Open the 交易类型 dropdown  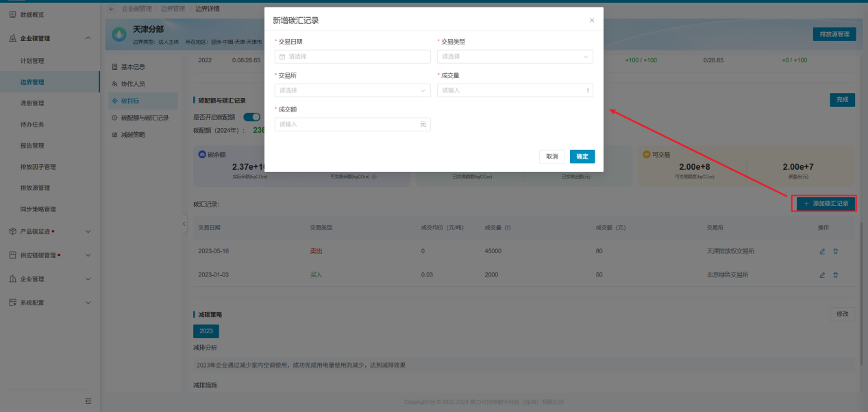coord(514,57)
